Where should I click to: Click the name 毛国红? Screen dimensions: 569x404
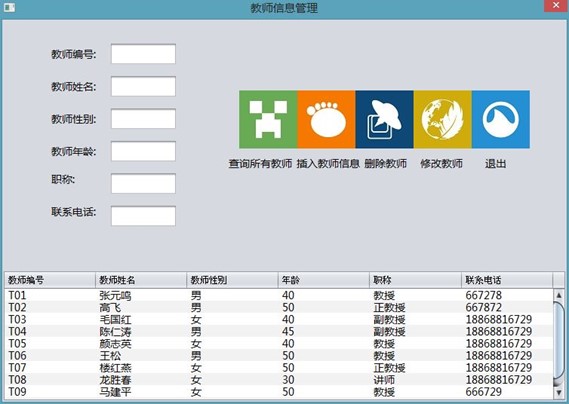pos(115,319)
